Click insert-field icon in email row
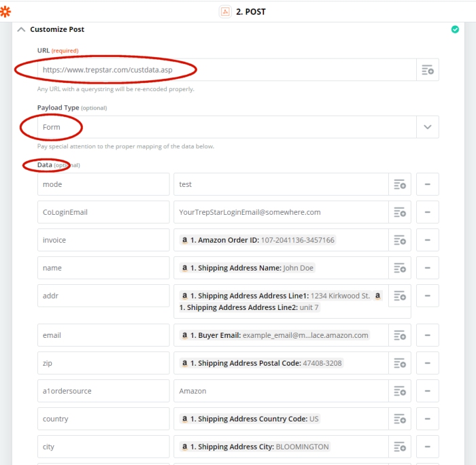Screen dimensions: 476x465 click(400, 335)
